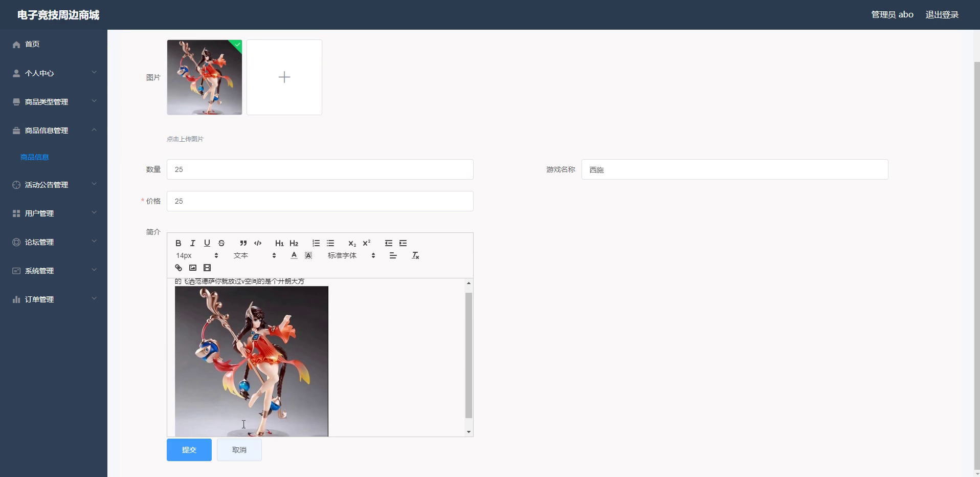Click the figure image inside the editor
This screenshot has height=477, width=980.
coord(252,361)
